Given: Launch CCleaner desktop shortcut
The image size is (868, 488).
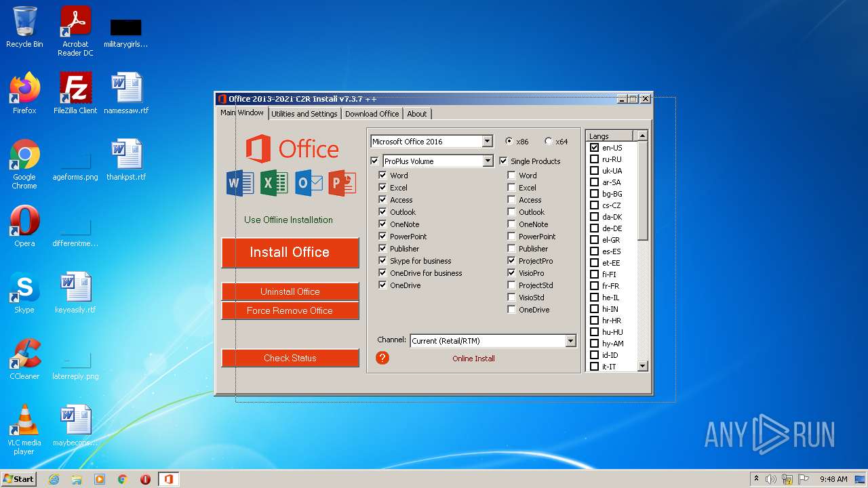Looking at the screenshot, I should coord(24,359).
